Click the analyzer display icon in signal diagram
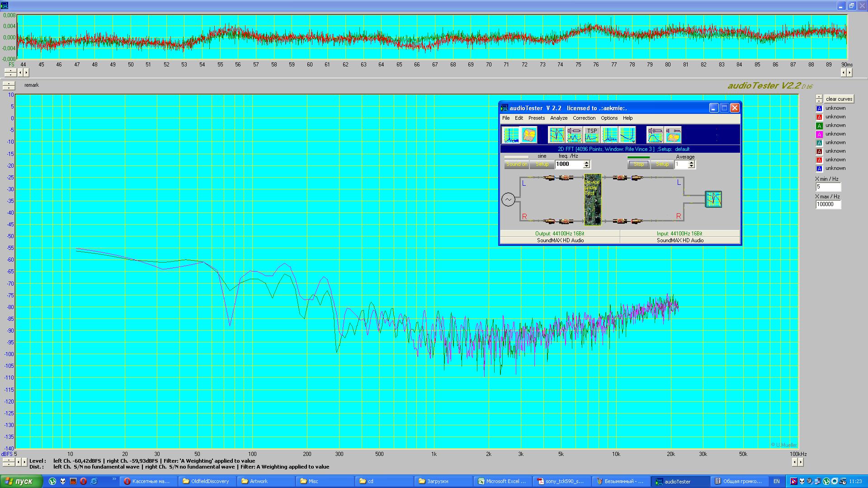868x488 pixels. pos(713,199)
